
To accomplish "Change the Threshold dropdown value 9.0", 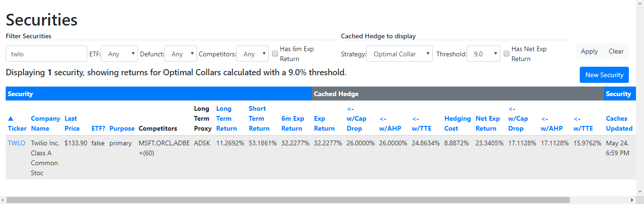I will (x=483, y=54).
